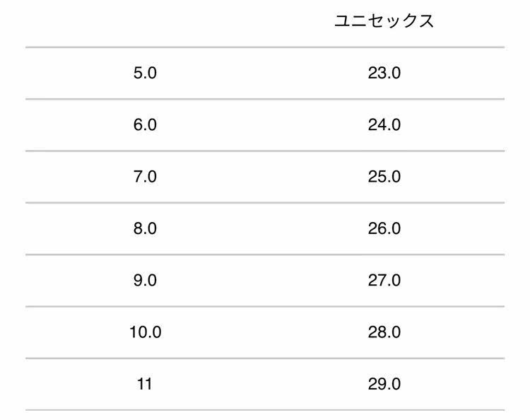The height and width of the screenshot is (420, 530).
Task: Click the 25.0 unisex size
Action: pyautogui.click(x=384, y=177)
